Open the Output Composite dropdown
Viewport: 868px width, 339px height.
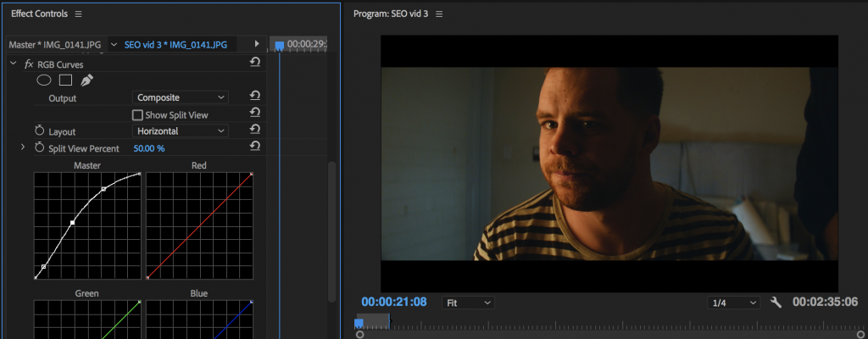point(180,97)
